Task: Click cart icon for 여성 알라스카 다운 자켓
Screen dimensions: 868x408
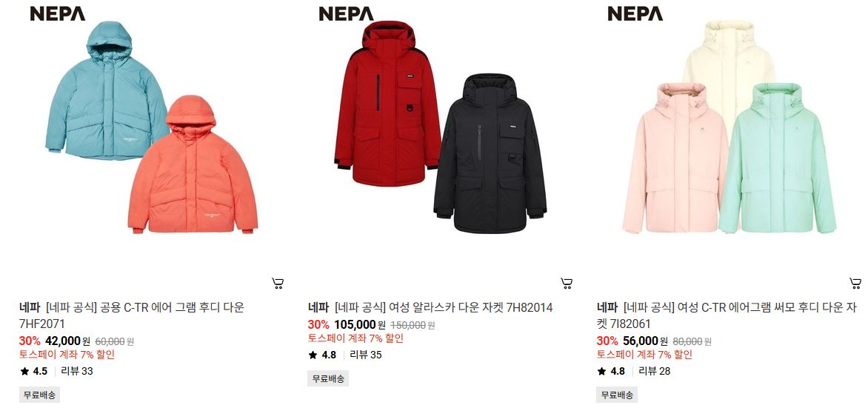Action: coord(567,284)
